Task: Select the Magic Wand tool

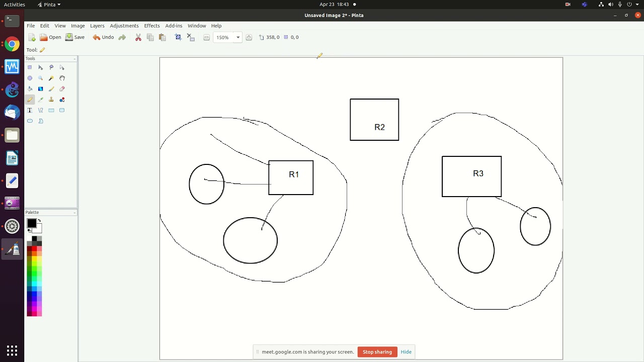Action: tap(51, 78)
